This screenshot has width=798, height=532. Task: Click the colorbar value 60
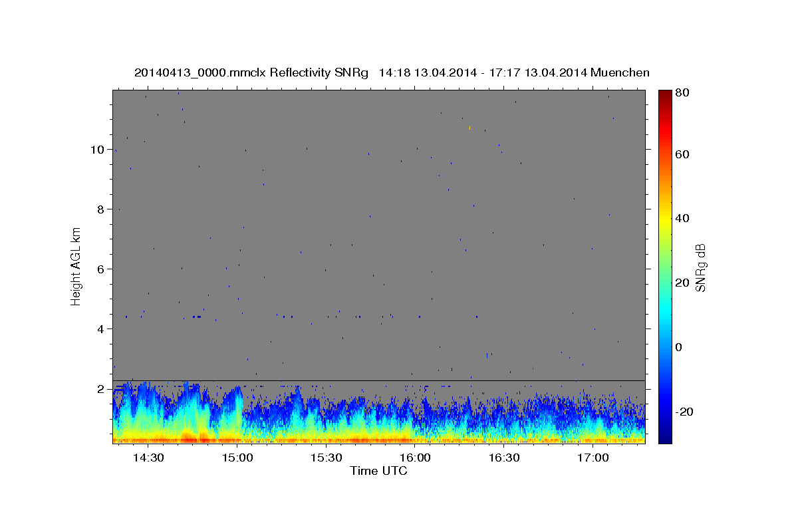[x=684, y=154]
